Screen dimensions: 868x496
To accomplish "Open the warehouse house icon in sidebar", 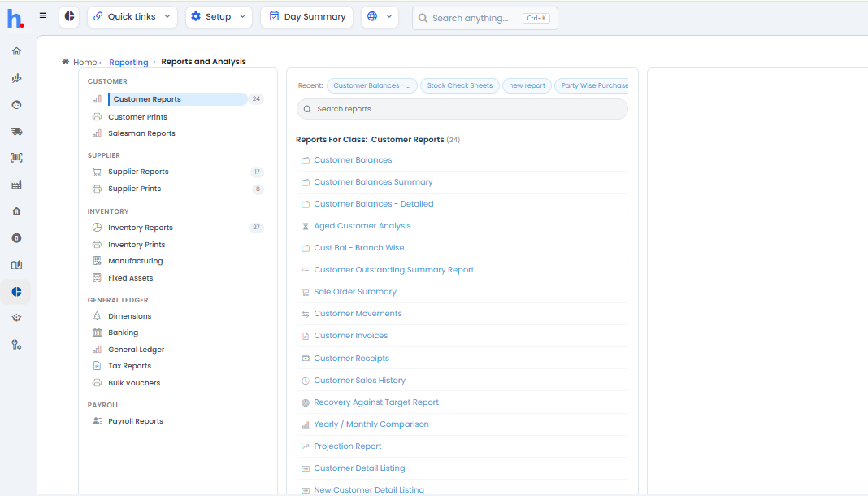I will click(x=16, y=211).
